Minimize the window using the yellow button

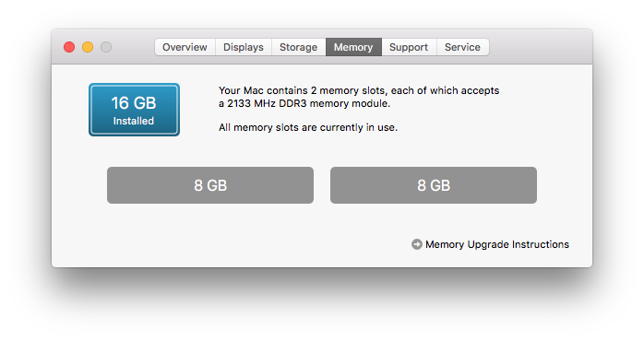click(88, 47)
